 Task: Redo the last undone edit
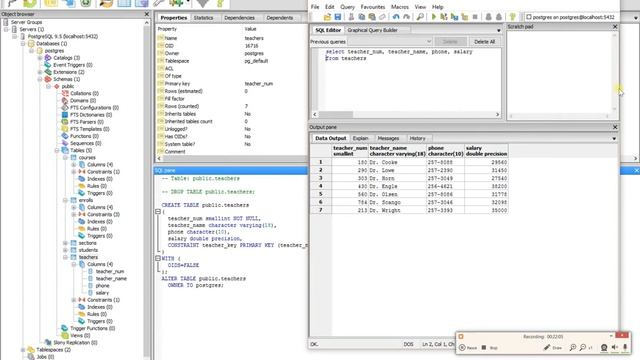406,17
